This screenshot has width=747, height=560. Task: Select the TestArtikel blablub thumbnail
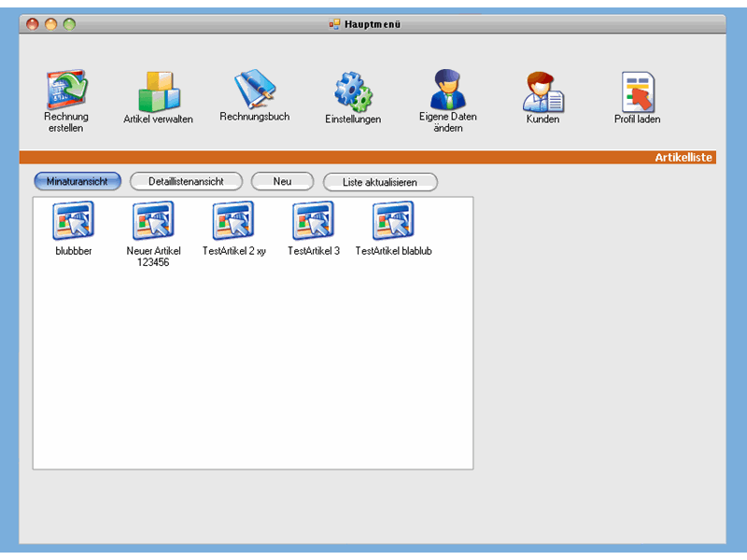[x=393, y=220]
